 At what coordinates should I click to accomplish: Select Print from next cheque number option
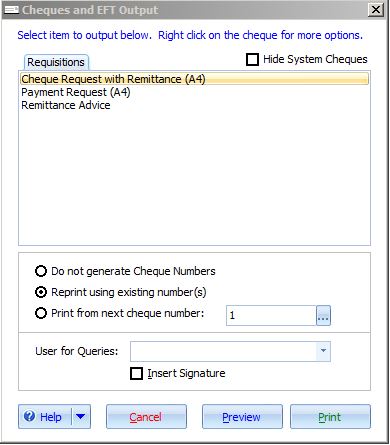(x=41, y=313)
